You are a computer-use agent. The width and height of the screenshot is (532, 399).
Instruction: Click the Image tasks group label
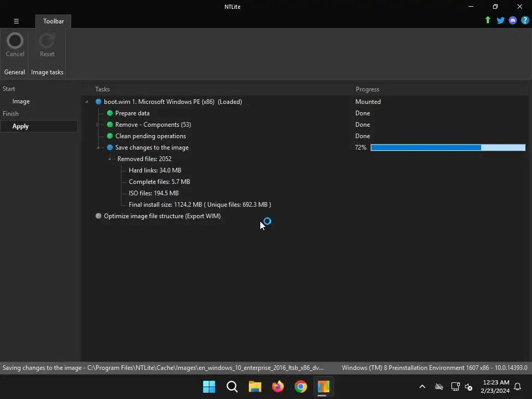point(47,72)
